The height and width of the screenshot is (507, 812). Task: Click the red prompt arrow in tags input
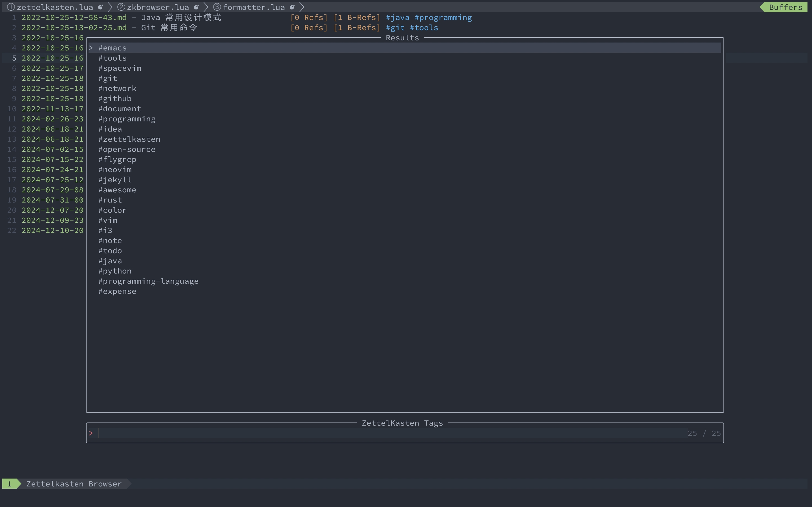pos(91,433)
